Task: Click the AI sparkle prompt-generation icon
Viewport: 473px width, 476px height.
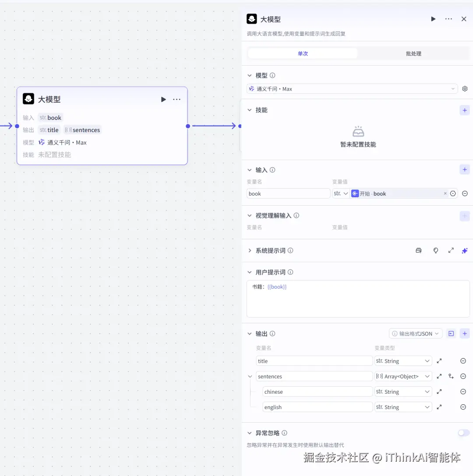Action: (465, 250)
